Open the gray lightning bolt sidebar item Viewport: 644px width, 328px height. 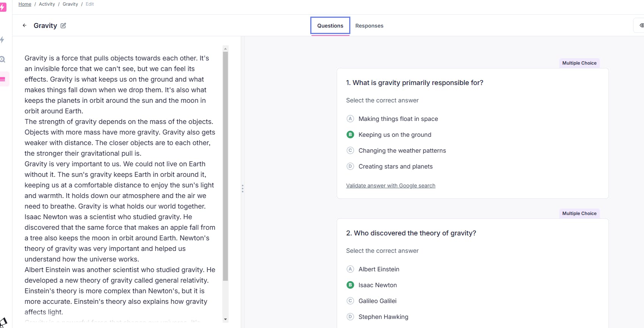2,40
